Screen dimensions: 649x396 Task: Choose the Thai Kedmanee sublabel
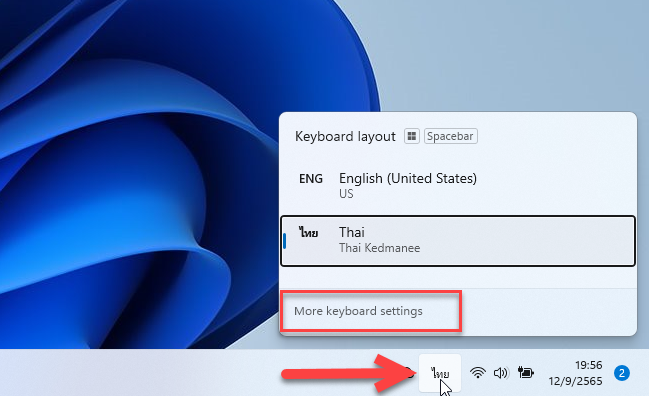point(379,248)
